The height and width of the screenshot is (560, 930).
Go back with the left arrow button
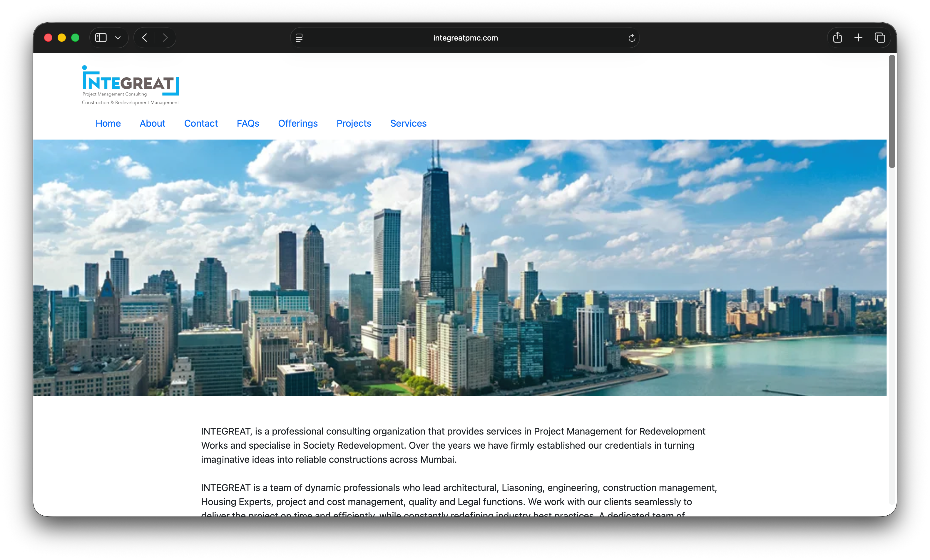point(145,38)
